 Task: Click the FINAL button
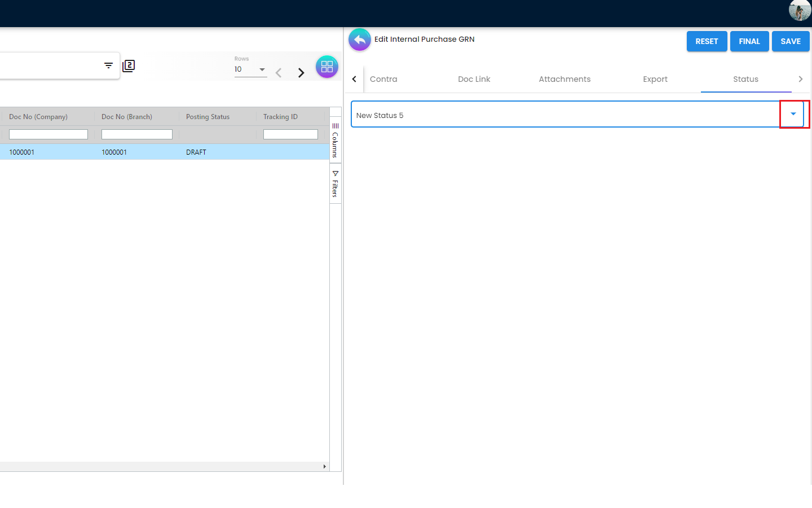tap(749, 41)
